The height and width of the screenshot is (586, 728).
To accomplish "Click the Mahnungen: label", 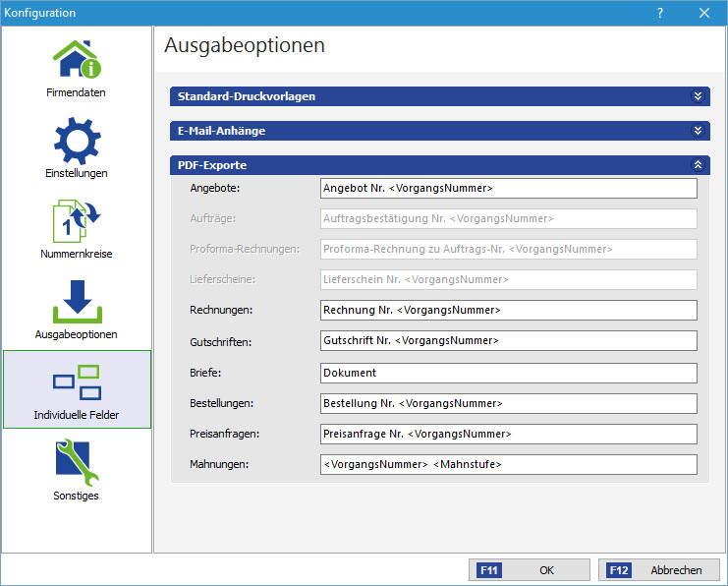I will 219,464.
